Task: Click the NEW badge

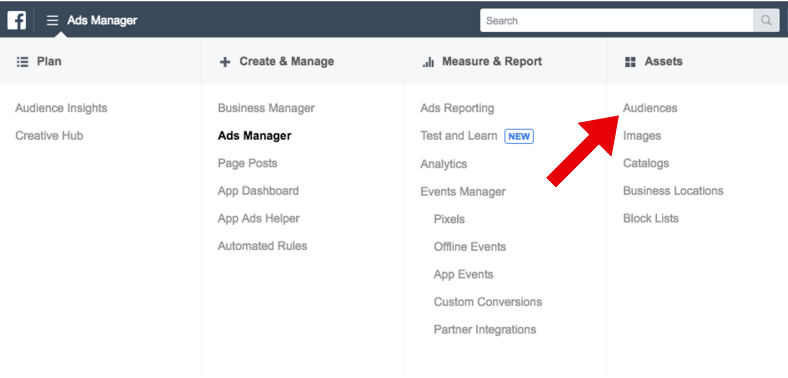Action: coord(519,136)
